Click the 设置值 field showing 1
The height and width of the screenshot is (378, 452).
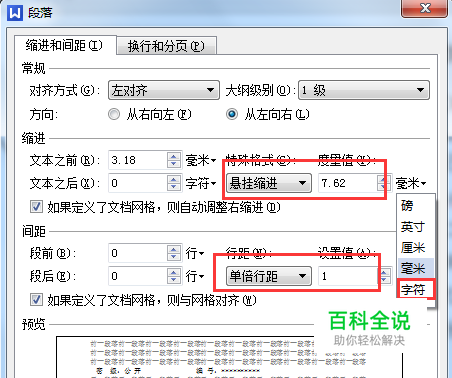tap(348, 276)
